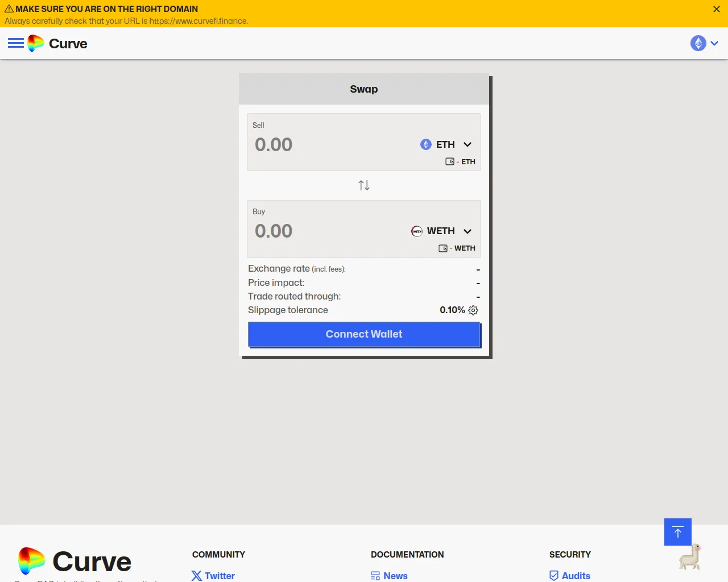Click the 'Trade routed through:' label

(x=294, y=296)
